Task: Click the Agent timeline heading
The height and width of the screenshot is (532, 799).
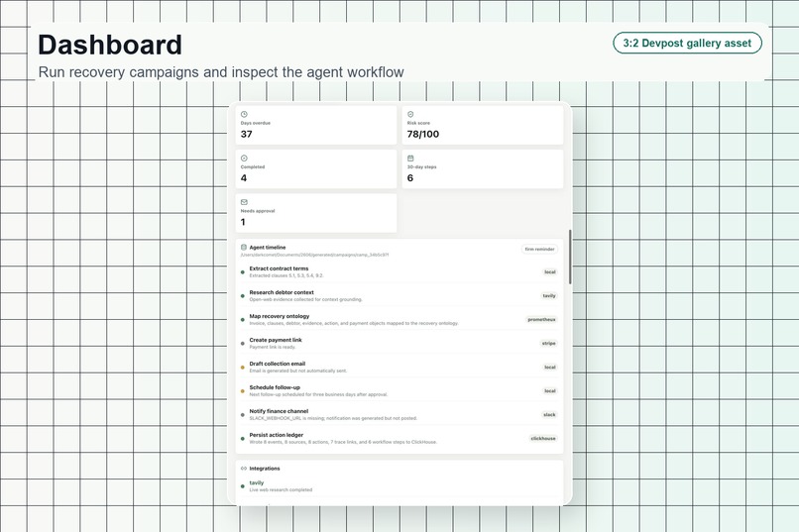Action: (x=268, y=248)
